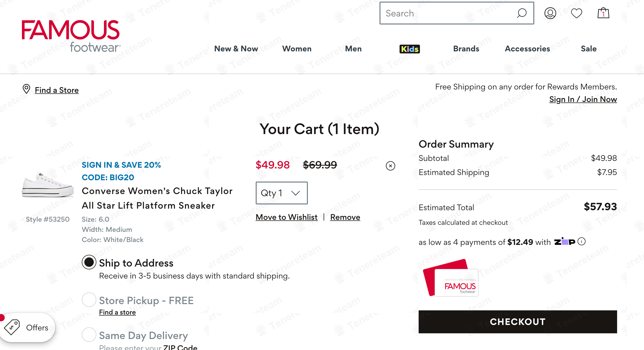Click Move to Wishlist link
Image resolution: width=644 pixels, height=350 pixels.
(x=286, y=217)
